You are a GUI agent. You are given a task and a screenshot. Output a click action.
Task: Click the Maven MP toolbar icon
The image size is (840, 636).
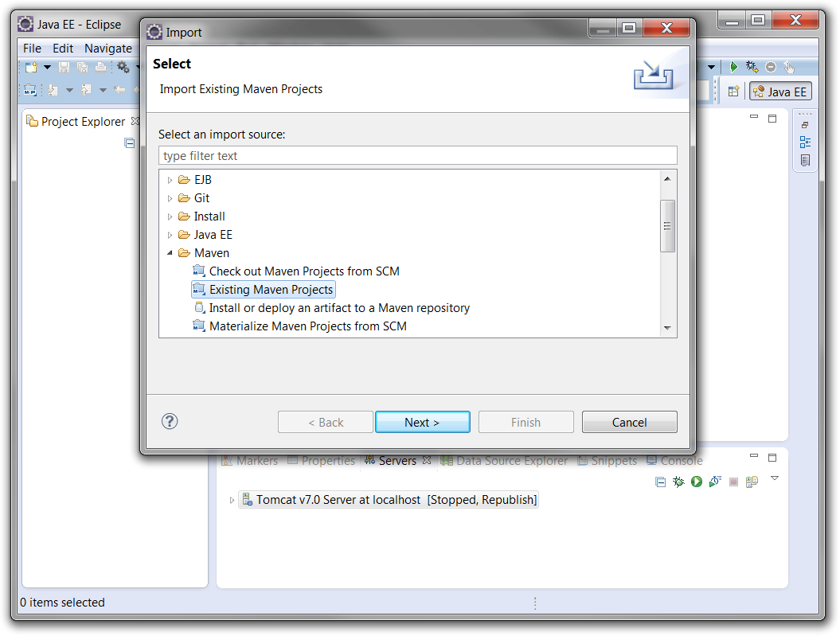pyautogui.click(x=30, y=90)
